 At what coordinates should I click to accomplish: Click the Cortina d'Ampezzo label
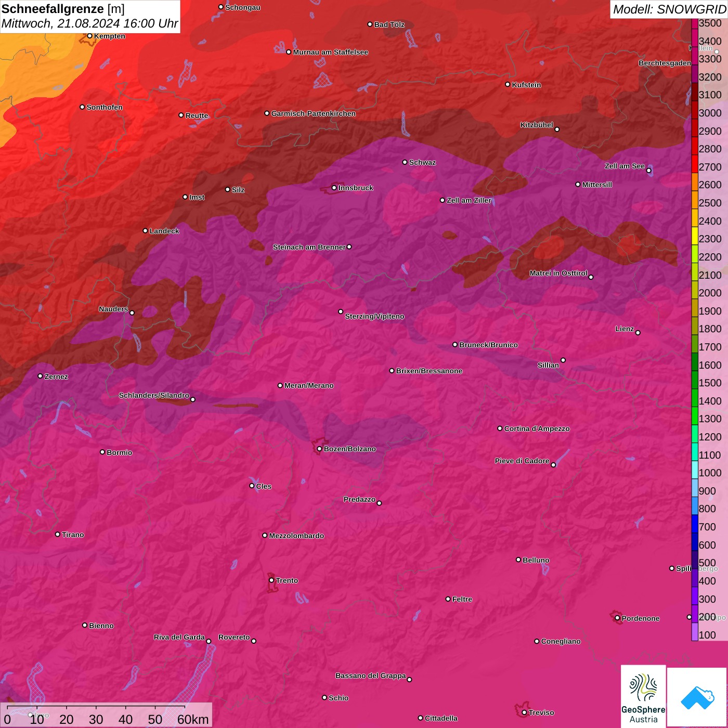[x=537, y=428]
